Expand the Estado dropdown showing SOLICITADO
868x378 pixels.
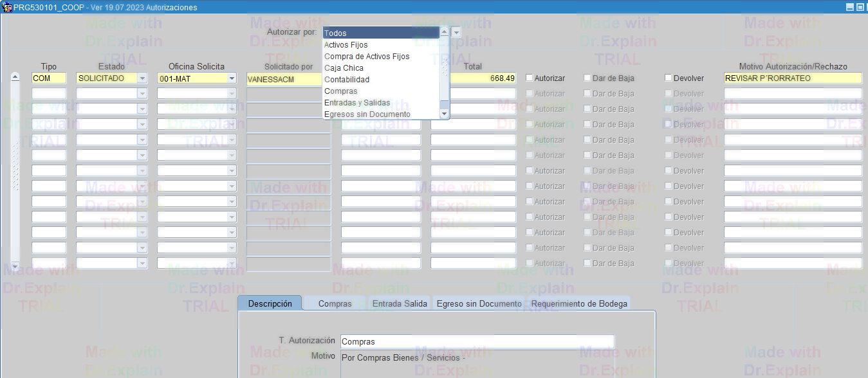pyautogui.click(x=142, y=78)
